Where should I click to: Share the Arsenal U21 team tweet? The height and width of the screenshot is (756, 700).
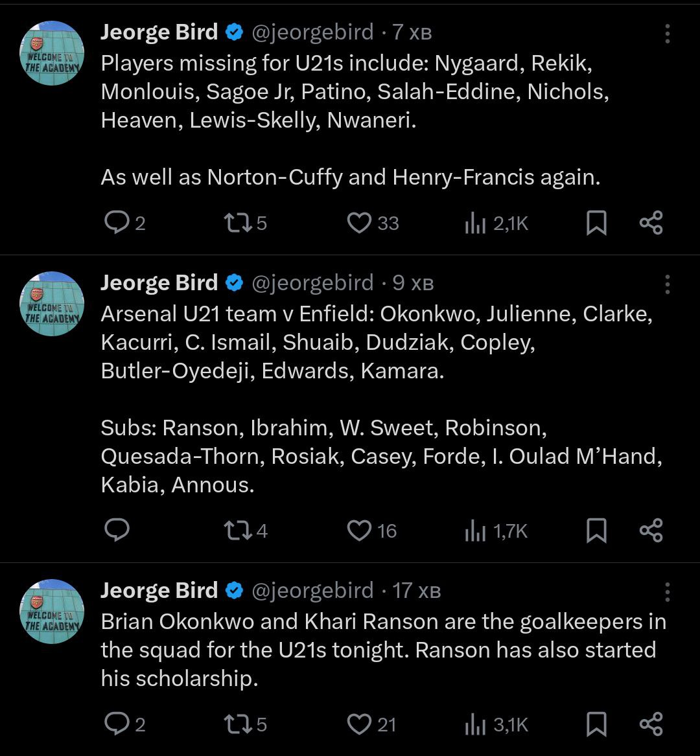coord(651,531)
